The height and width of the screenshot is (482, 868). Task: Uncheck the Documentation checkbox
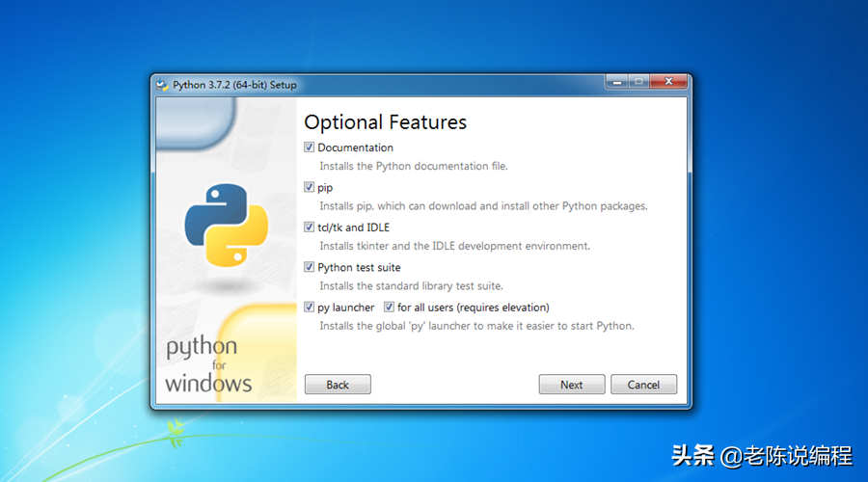click(309, 147)
